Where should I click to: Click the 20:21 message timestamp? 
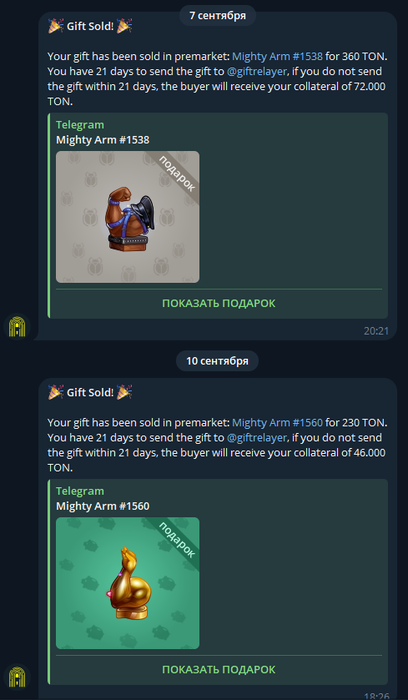pyautogui.click(x=376, y=331)
